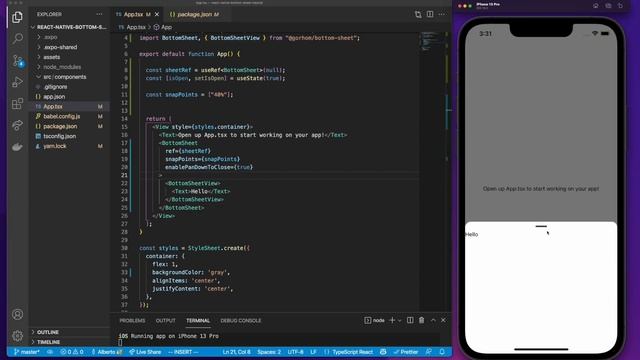Click the Explorer more actions ellipsis
This screenshot has height=360, width=640.
coord(99,14)
